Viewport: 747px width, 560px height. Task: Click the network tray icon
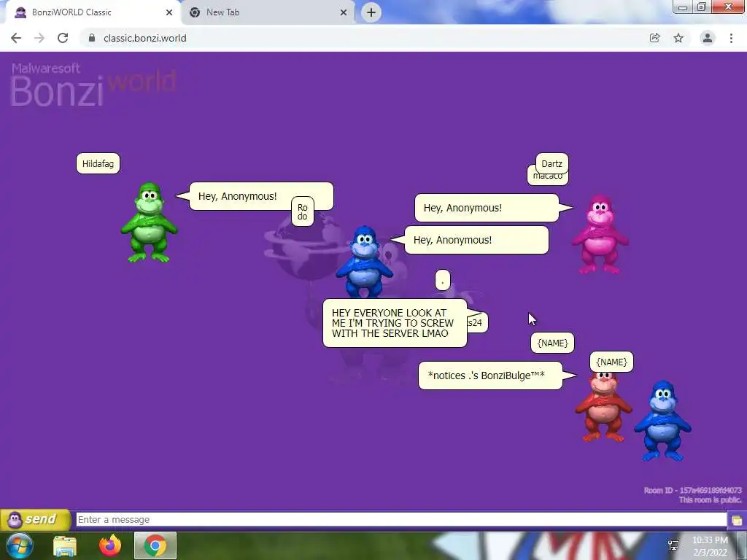pyautogui.click(x=673, y=545)
